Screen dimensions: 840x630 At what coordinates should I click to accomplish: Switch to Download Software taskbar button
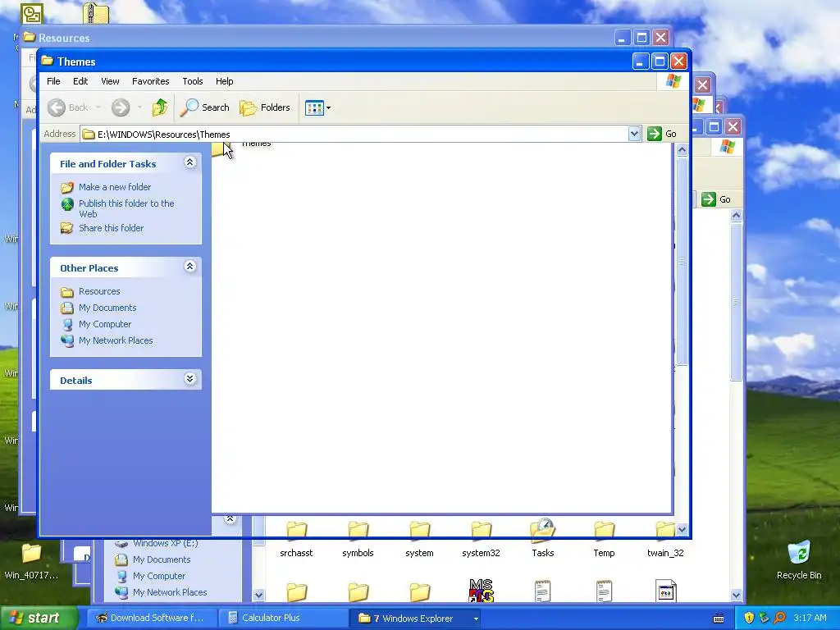[152, 619]
